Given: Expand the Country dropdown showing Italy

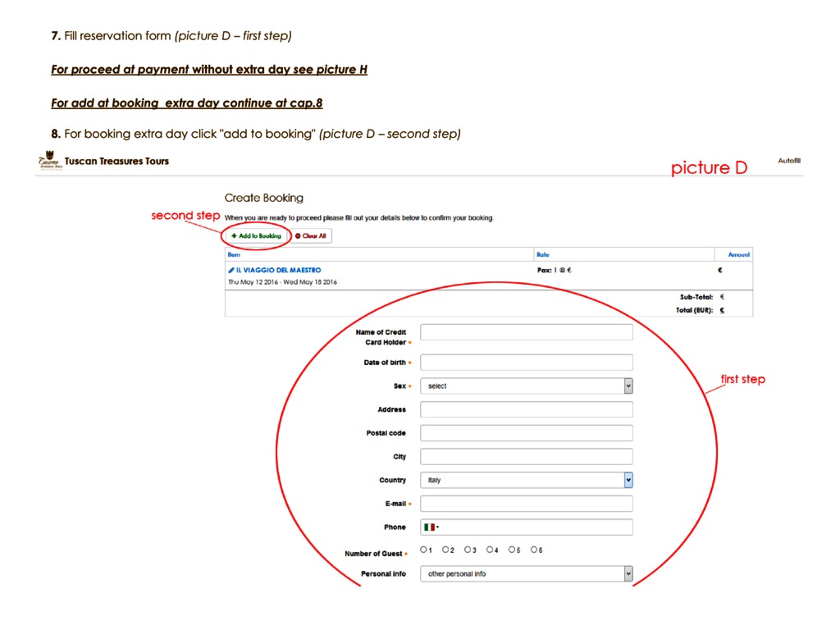Looking at the screenshot, I should pyautogui.click(x=526, y=480).
